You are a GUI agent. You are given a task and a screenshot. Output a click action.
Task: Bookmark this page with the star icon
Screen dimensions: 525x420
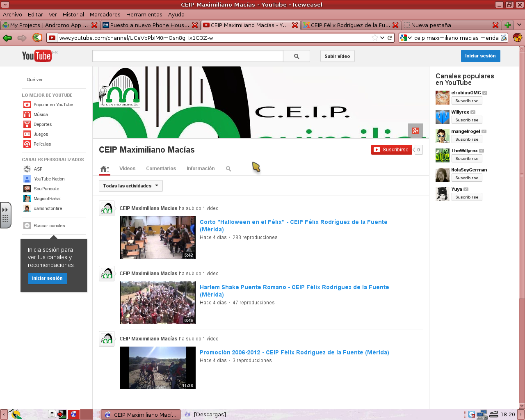[374, 38]
